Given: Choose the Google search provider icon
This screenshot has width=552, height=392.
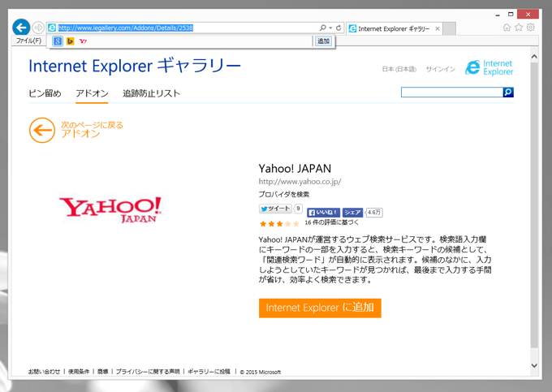Looking at the screenshot, I should tap(58, 41).
